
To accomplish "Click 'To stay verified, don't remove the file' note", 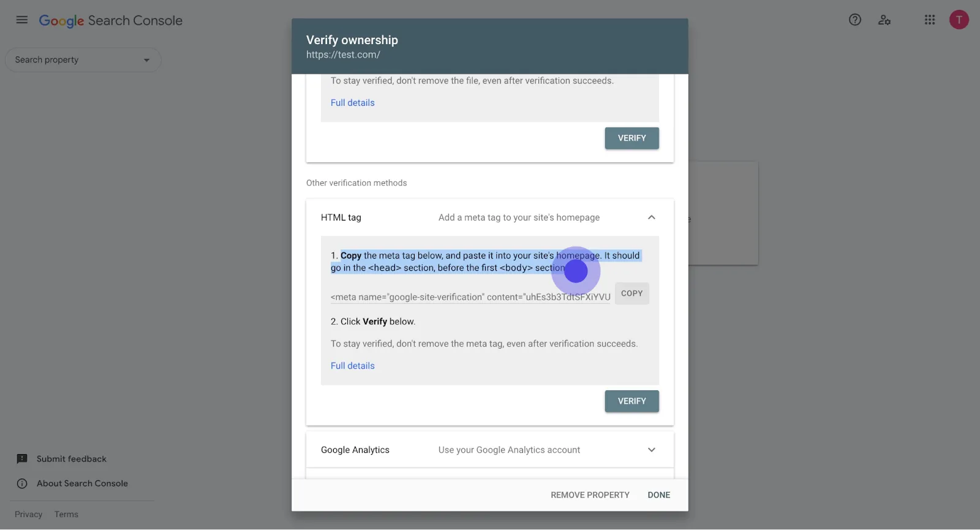I will (472, 81).
